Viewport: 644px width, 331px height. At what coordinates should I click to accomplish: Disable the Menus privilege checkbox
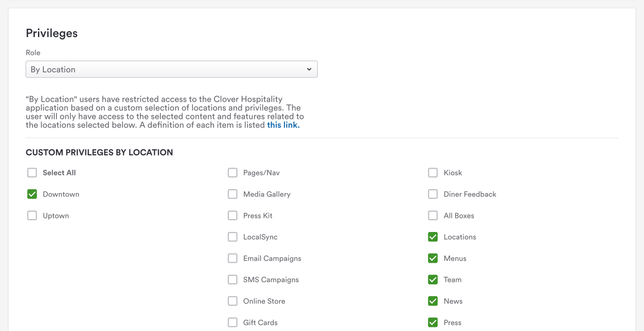(x=433, y=258)
